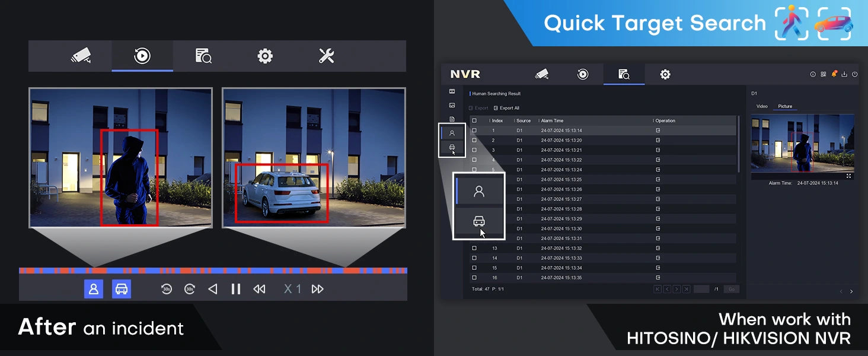Screen dimensions: 868x356
Task: Switch to the Video tab in preview panel
Action: tap(762, 106)
